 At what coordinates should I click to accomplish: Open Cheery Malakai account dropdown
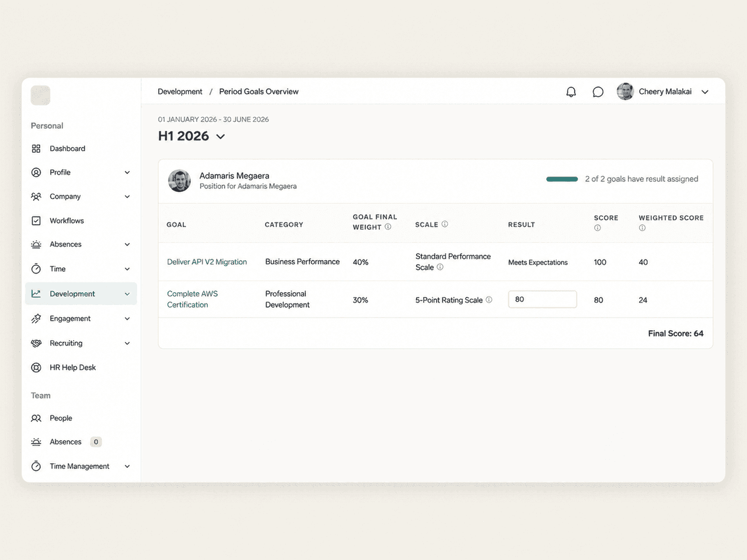(705, 92)
